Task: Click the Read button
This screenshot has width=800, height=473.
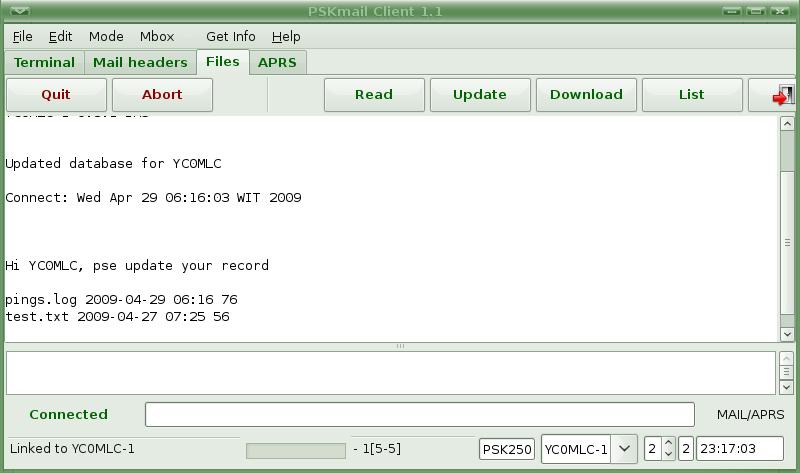Action: [x=374, y=95]
